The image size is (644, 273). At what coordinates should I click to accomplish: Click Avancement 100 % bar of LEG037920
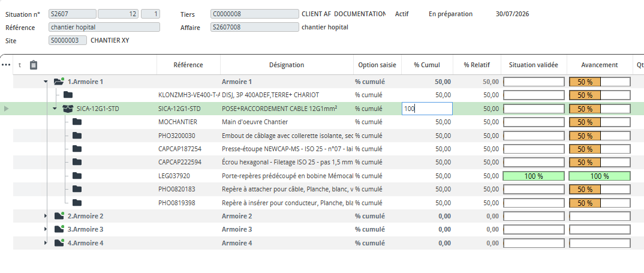click(600, 176)
